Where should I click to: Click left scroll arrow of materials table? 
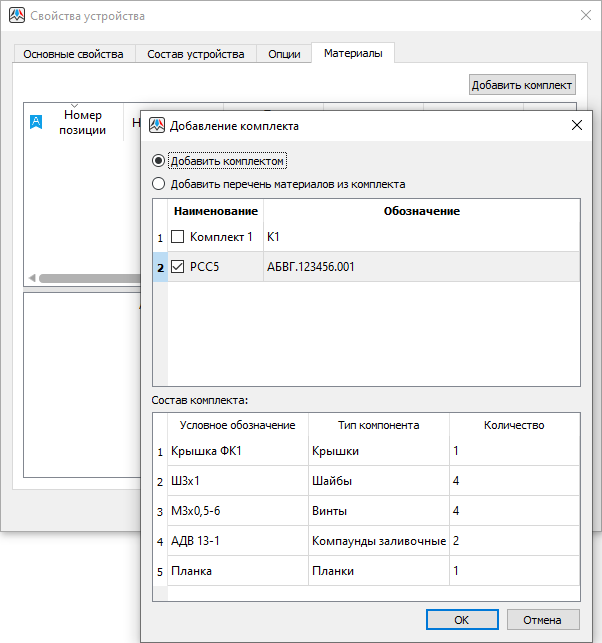[x=31, y=278]
